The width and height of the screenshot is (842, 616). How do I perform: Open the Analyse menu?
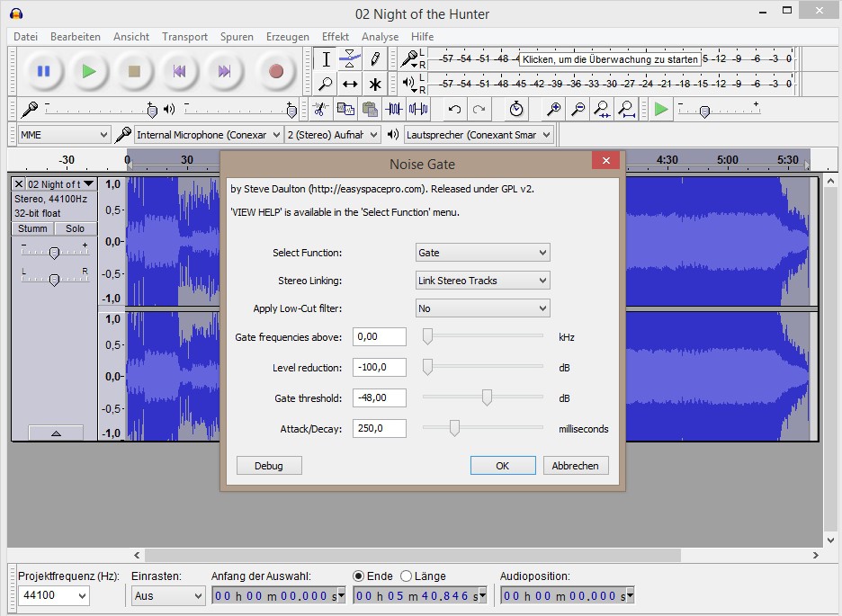(380, 37)
